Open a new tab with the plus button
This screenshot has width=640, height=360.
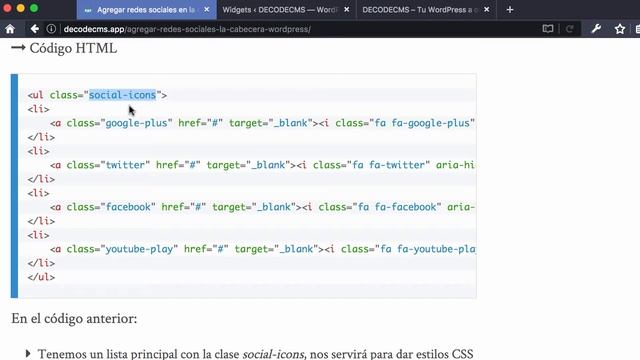[510, 10]
